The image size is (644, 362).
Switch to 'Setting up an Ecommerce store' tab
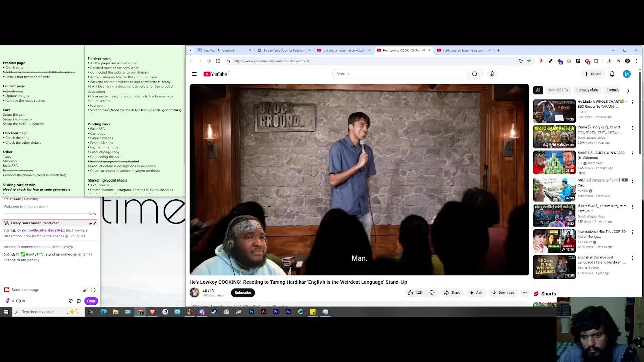463,50
